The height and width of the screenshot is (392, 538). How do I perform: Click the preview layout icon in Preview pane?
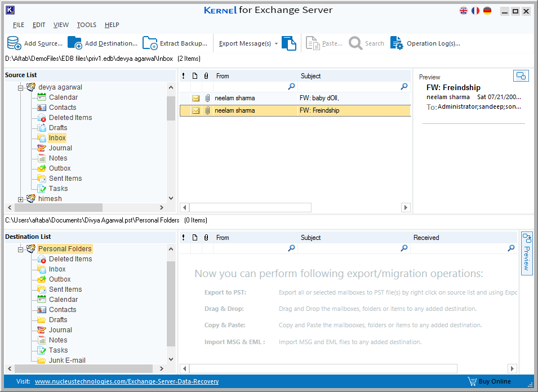[521, 76]
